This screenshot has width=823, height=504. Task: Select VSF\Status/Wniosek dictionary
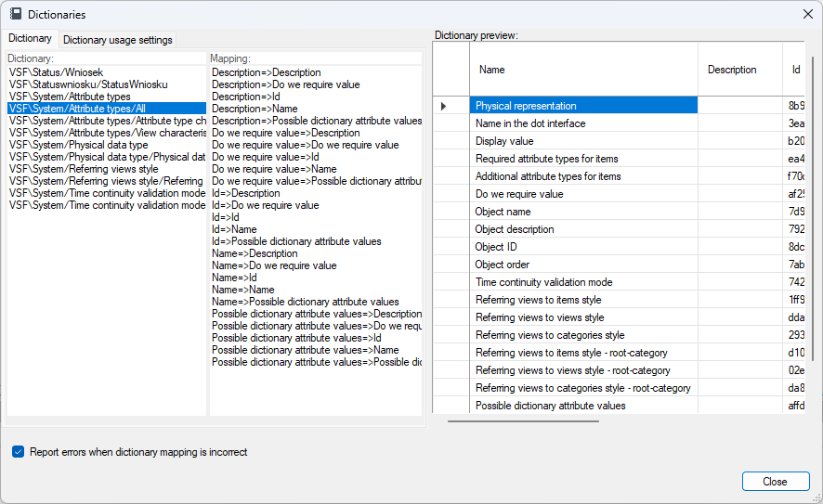pyautogui.click(x=107, y=72)
